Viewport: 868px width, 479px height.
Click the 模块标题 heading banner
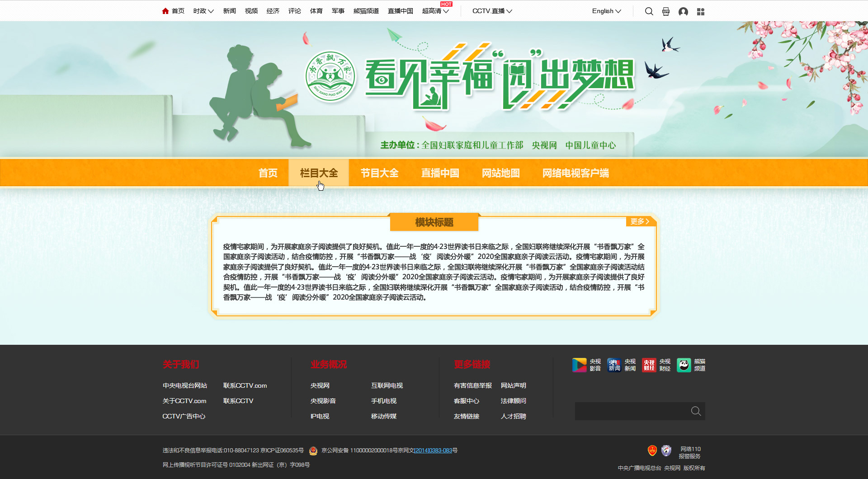coord(434,222)
